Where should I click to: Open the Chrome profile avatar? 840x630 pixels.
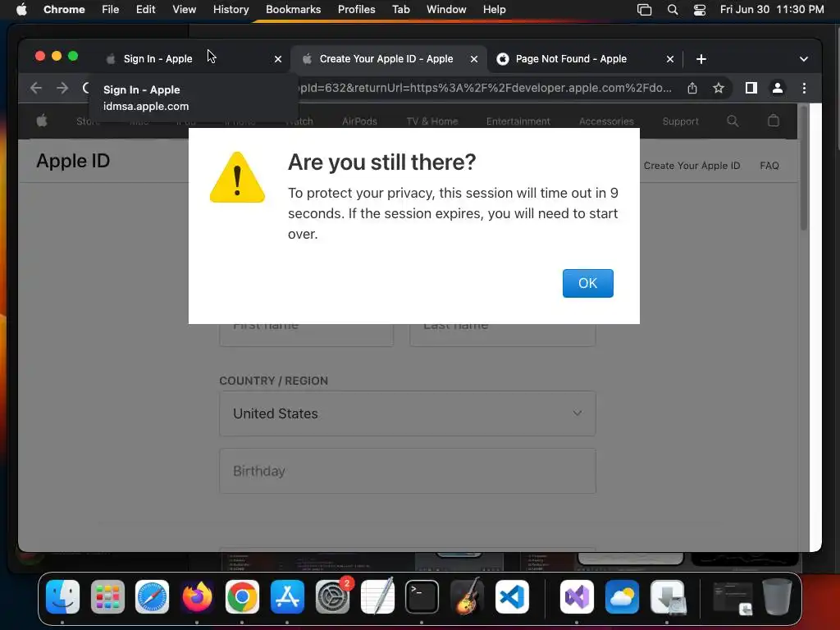pyautogui.click(x=778, y=88)
